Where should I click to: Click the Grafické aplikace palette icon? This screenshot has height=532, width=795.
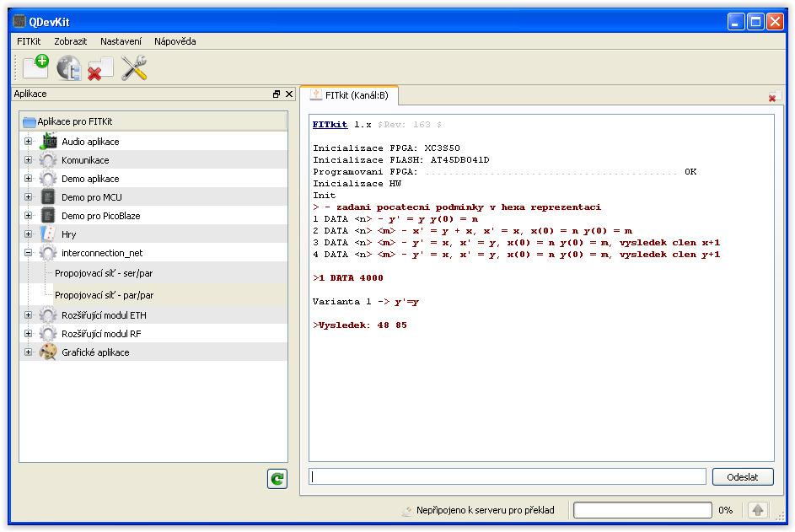(x=48, y=352)
